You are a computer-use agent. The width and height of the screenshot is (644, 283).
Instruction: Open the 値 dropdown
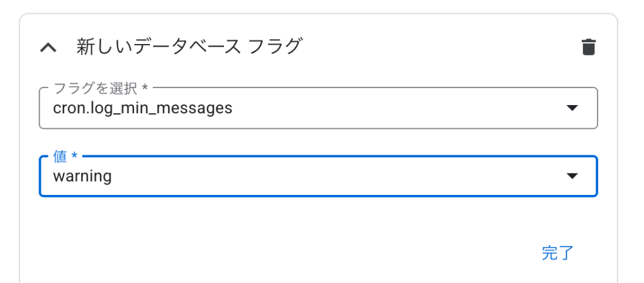(x=318, y=176)
